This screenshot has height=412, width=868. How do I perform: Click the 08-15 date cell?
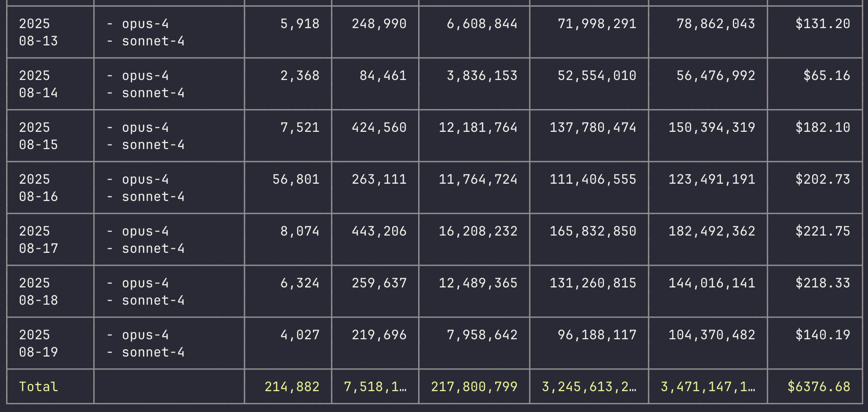click(x=38, y=136)
